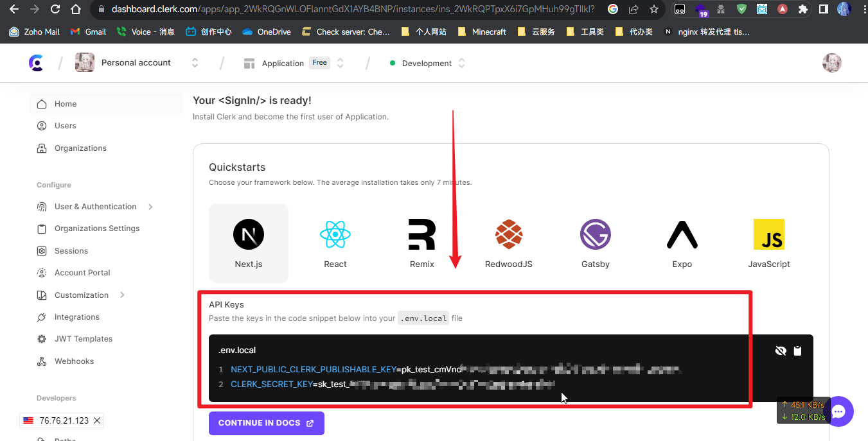The width and height of the screenshot is (868, 441).
Task: Open the 云服务 bookmark folder
Action: [x=537, y=31]
